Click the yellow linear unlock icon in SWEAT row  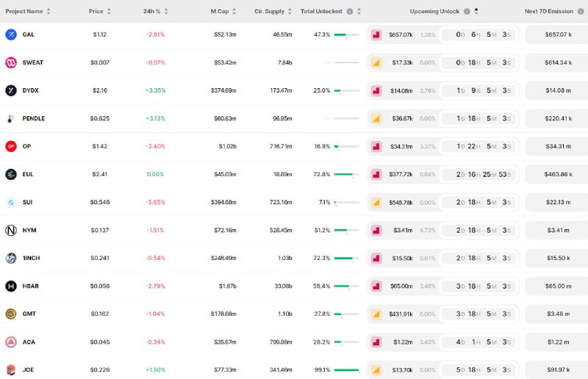(x=376, y=62)
